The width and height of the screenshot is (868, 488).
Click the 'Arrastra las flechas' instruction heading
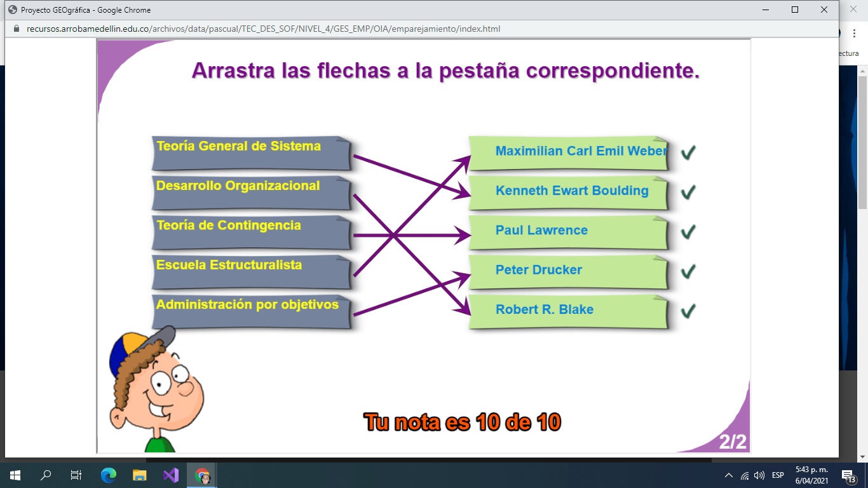[445, 71]
